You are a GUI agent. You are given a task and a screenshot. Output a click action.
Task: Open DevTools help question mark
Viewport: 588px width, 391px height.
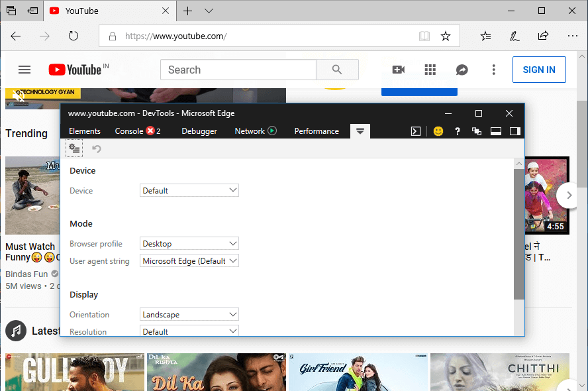[x=457, y=131]
